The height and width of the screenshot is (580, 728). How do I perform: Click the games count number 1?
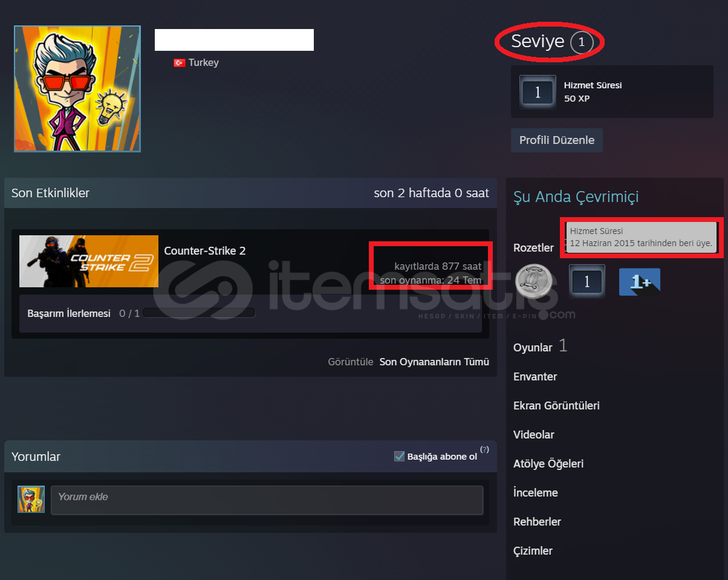(x=563, y=345)
